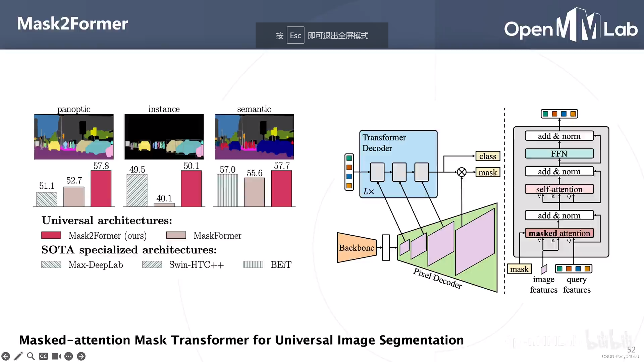Viewport: 644px width, 362px height.
Task: Open more slideshow options menu
Action: (68, 356)
